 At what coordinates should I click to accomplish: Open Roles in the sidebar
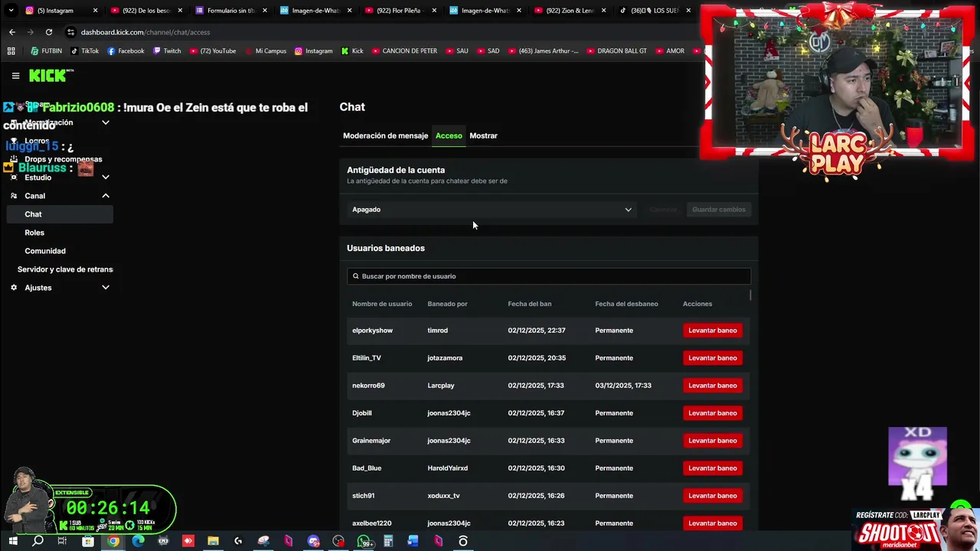pos(34,233)
